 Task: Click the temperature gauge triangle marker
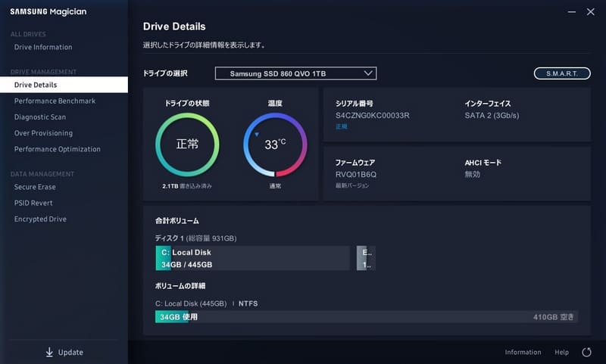tap(257, 135)
